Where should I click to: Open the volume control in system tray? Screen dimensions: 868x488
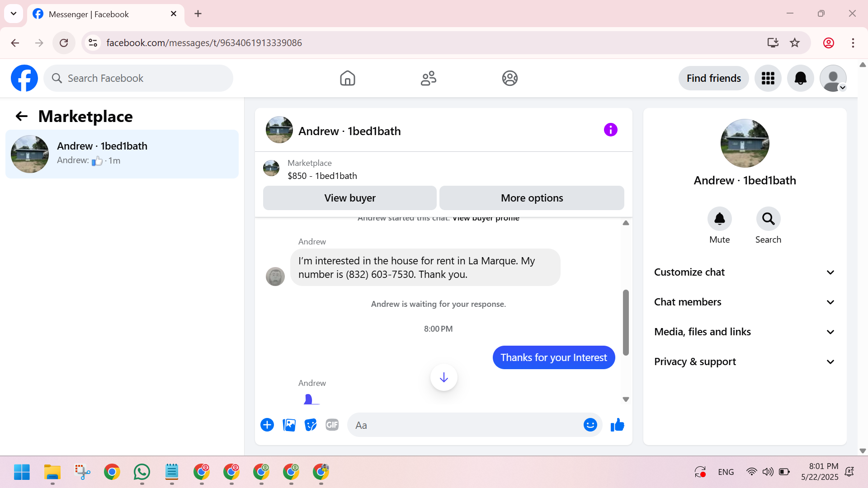tap(768, 472)
